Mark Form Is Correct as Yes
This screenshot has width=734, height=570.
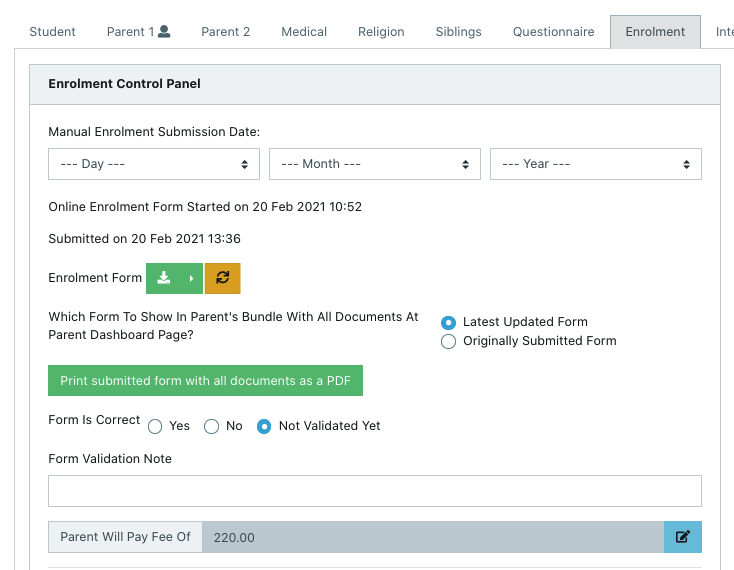coord(155,426)
